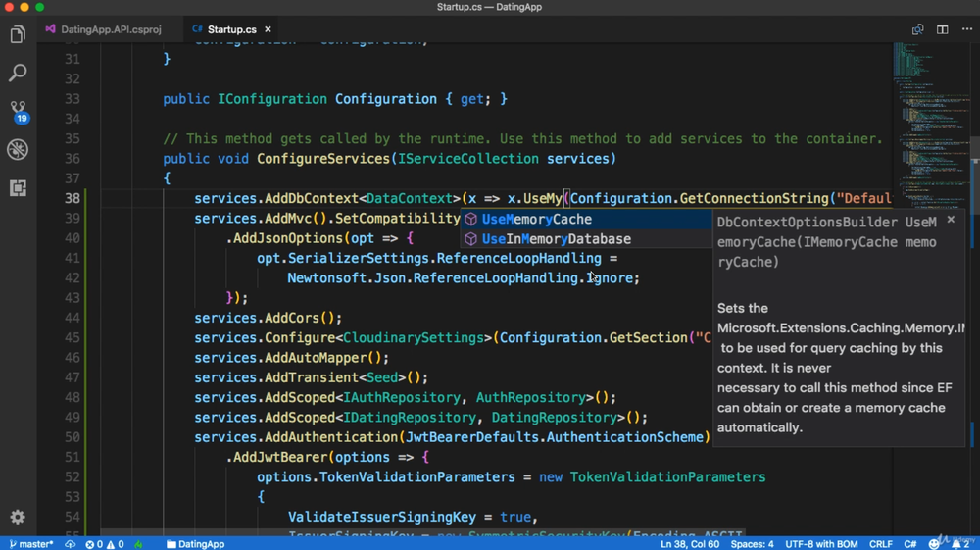Open the editor More Actions ellipsis menu
Viewport: 980px width, 550px height.
[966, 29]
